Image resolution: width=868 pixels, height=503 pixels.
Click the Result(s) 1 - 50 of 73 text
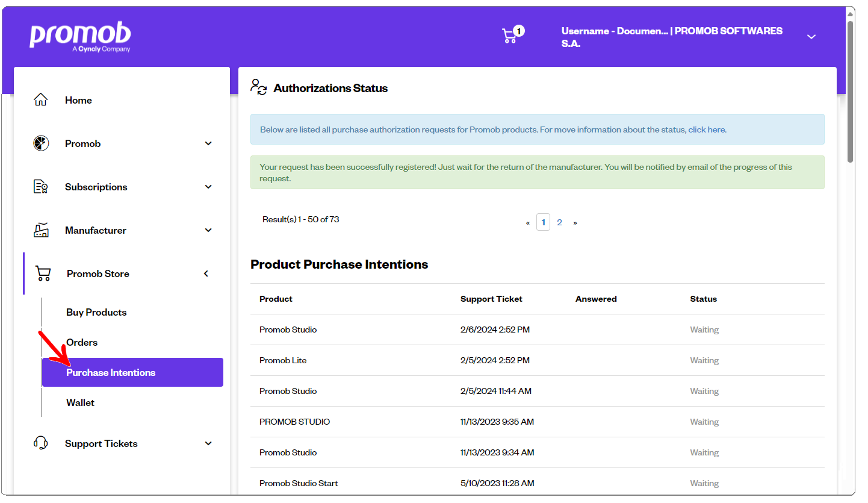[301, 219]
